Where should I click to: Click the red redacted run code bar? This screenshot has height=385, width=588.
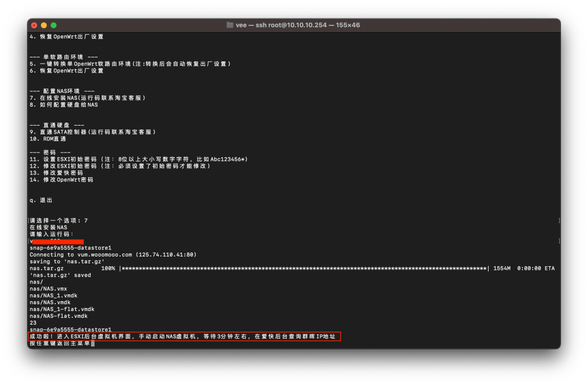coord(57,242)
